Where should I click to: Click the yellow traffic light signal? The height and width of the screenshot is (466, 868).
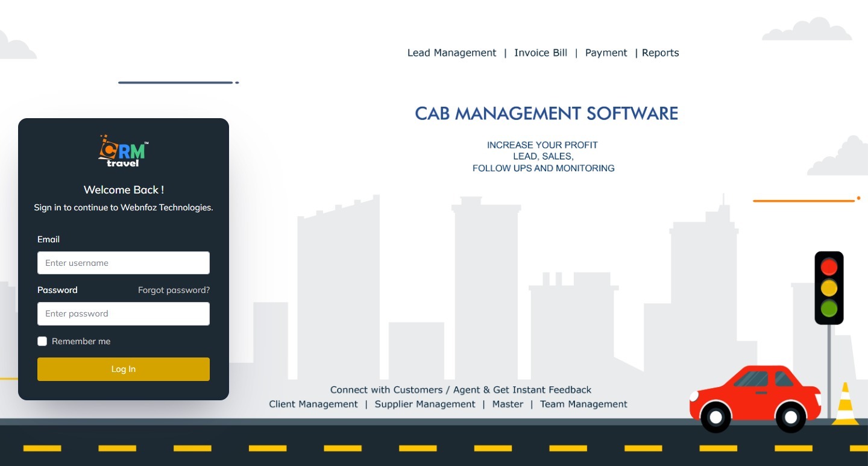pyautogui.click(x=829, y=288)
